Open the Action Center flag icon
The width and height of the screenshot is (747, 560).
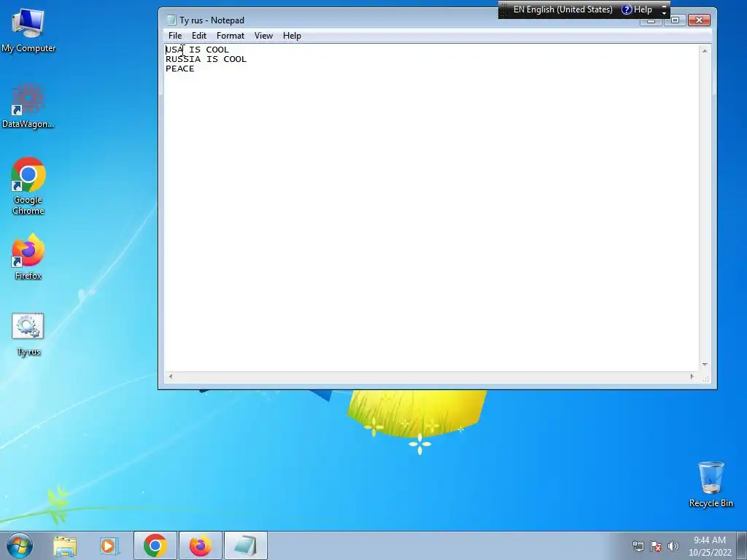(x=656, y=546)
